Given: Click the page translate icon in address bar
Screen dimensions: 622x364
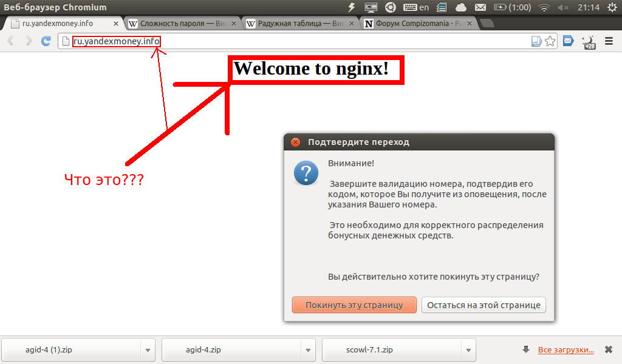Looking at the screenshot, I should tap(537, 41).
